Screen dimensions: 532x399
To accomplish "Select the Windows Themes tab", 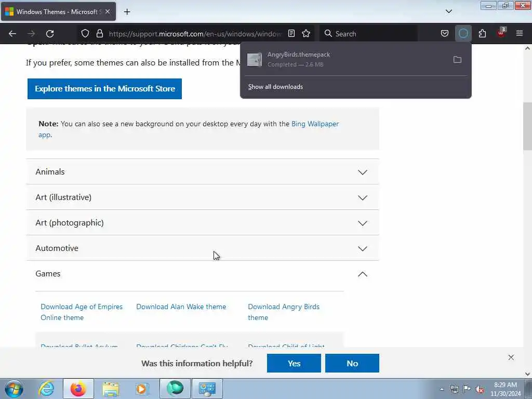I will (x=58, y=12).
